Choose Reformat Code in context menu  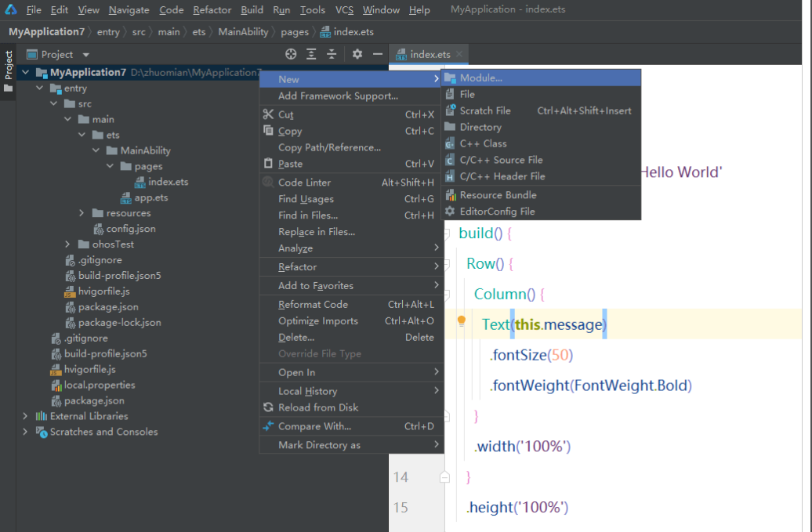point(313,304)
